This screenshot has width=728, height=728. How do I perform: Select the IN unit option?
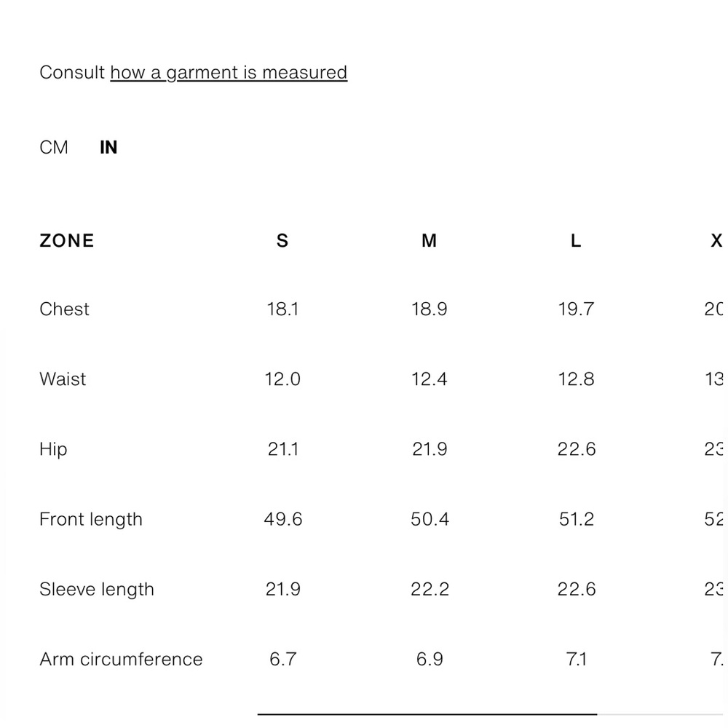click(108, 148)
